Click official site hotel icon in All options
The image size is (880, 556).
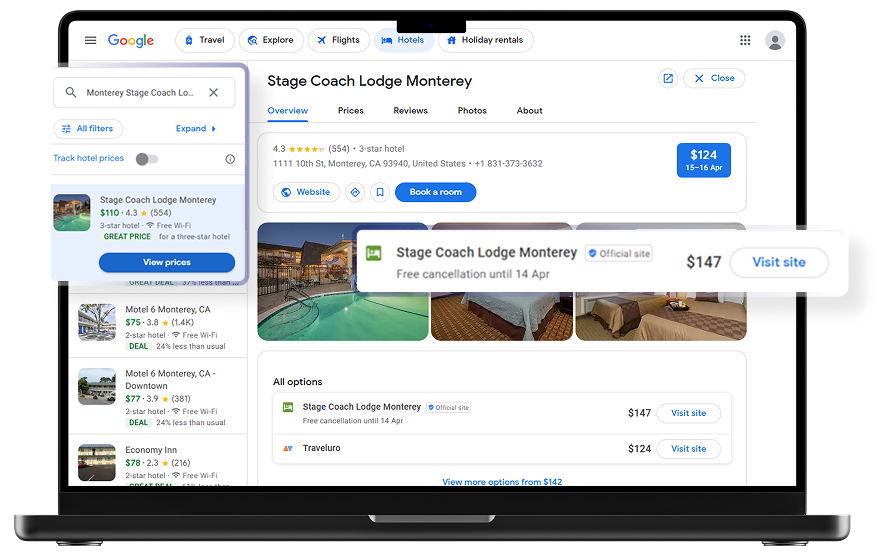click(x=288, y=407)
